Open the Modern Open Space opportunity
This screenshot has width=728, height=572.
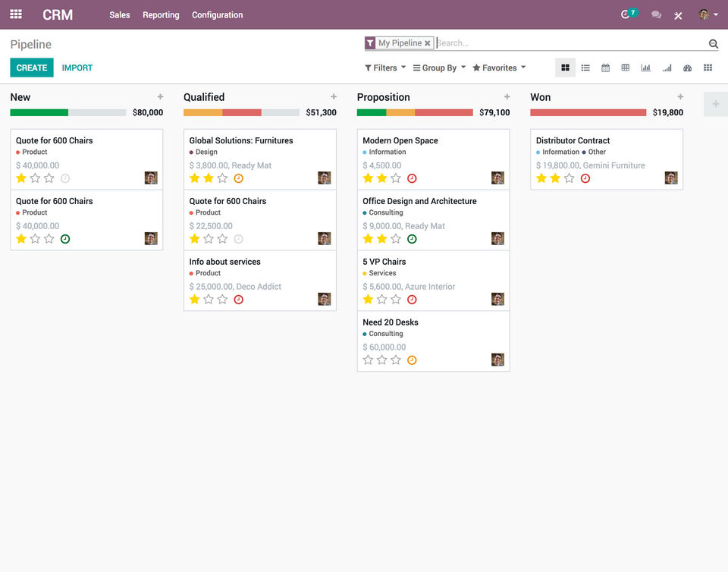tap(433, 159)
